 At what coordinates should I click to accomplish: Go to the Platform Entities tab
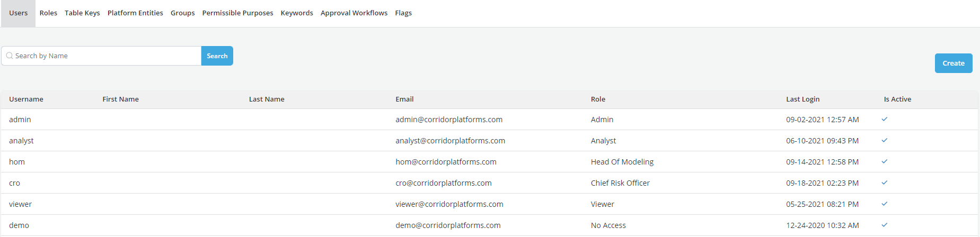[135, 13]
